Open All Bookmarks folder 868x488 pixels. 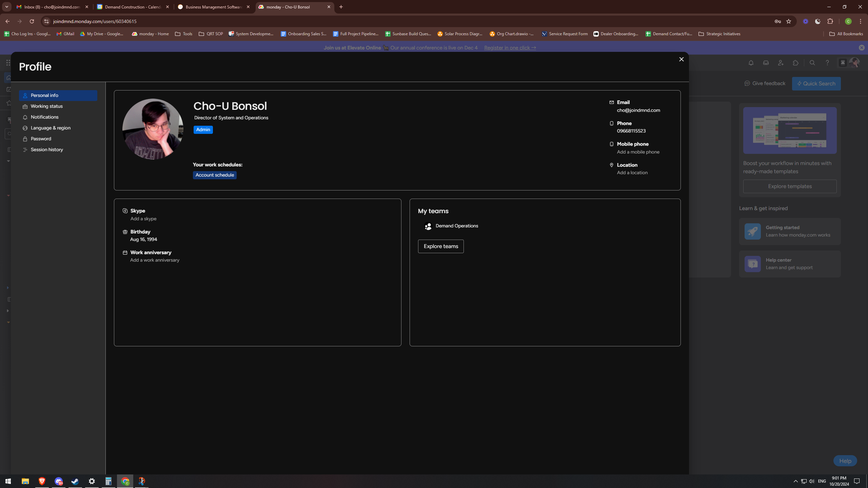[x=846, y=34]
